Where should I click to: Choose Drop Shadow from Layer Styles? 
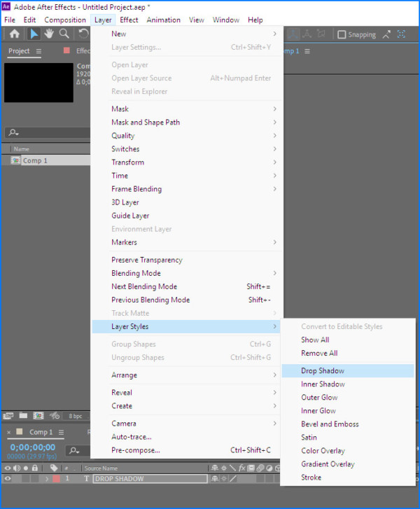323,371
